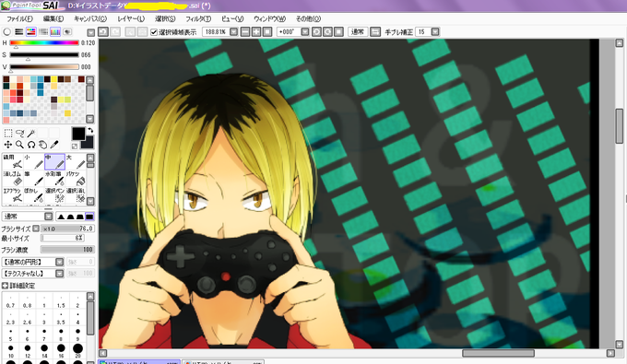627x364 pixels.
Task: Open ファイル(F) menu
Action: point(19,18)
